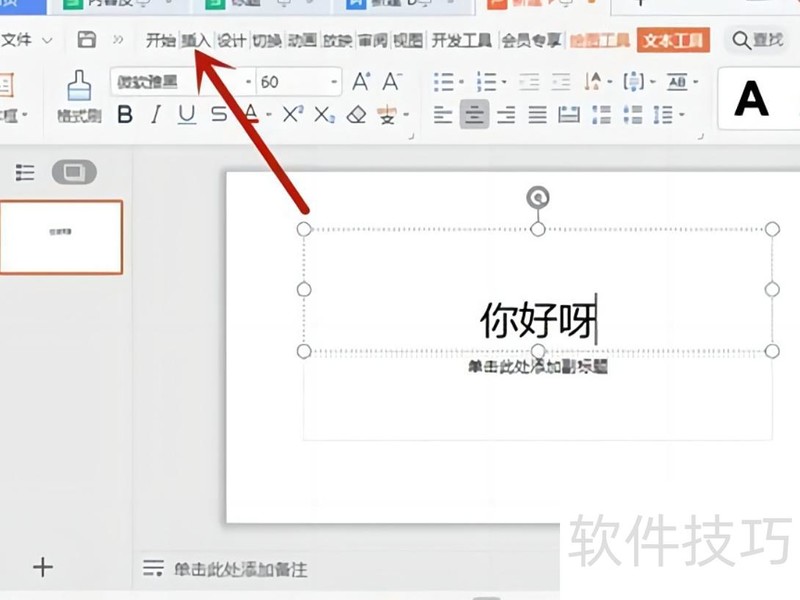Viewport: 800px width, 600px height.
Task: Increase font size with the A+ icon
Action: tap(361, 81)
